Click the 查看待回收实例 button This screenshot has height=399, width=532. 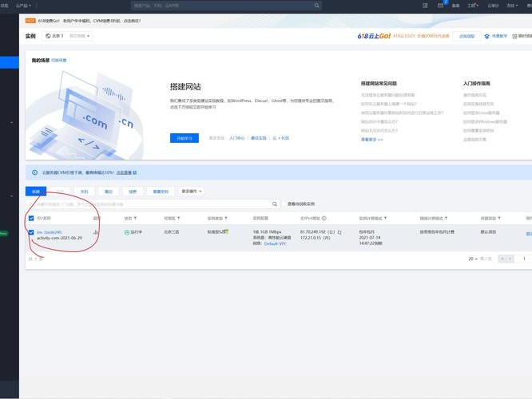pyautogui.click(x=301, y=204)
